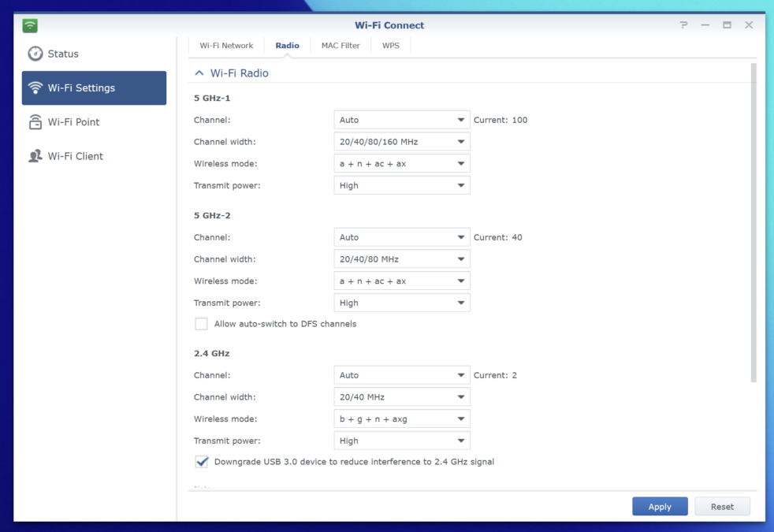
Task: Open the Status page icon
Action: coord(35,54)
